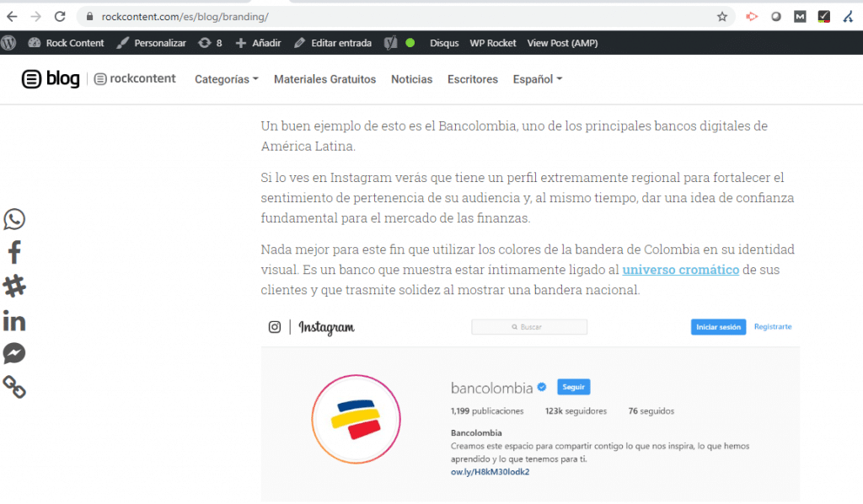Click the 123k seguidores count
Screen dimensions: 863x504
[x=576, y=411]
